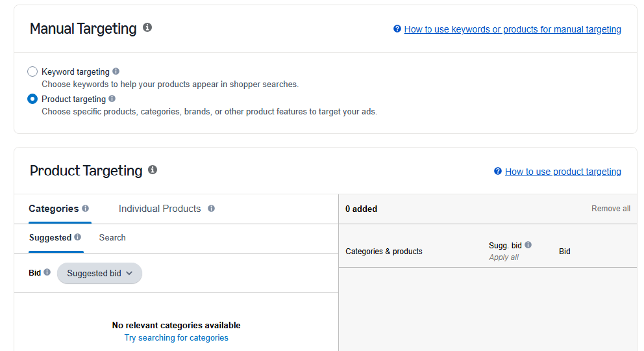Click info icon on Categories tab
Viewport: 644px width, 351px height.
[x=86, y=209]
